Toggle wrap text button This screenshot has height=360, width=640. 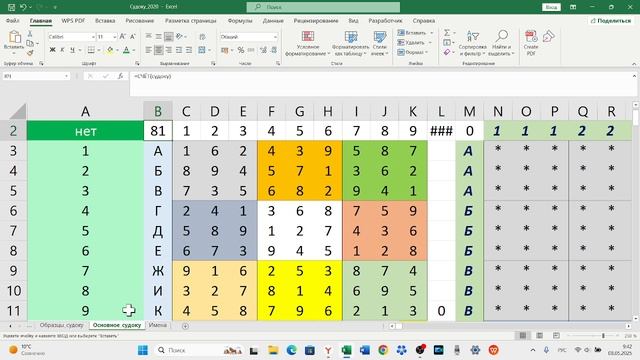[202, 37]
